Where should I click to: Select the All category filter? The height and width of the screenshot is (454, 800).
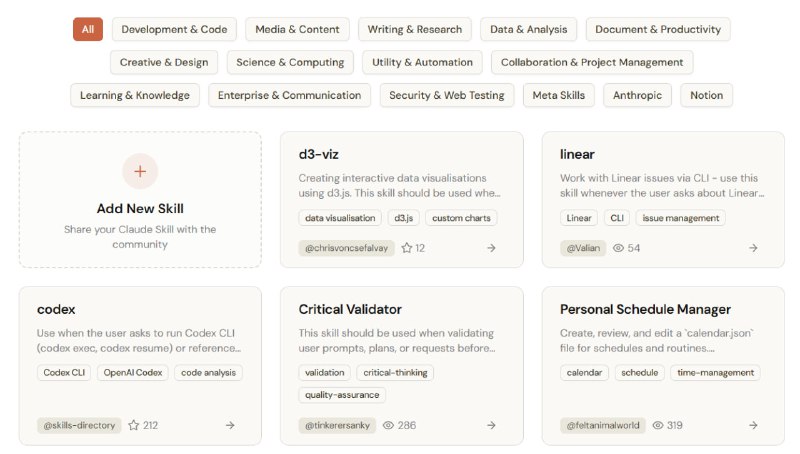coord(88,29)
